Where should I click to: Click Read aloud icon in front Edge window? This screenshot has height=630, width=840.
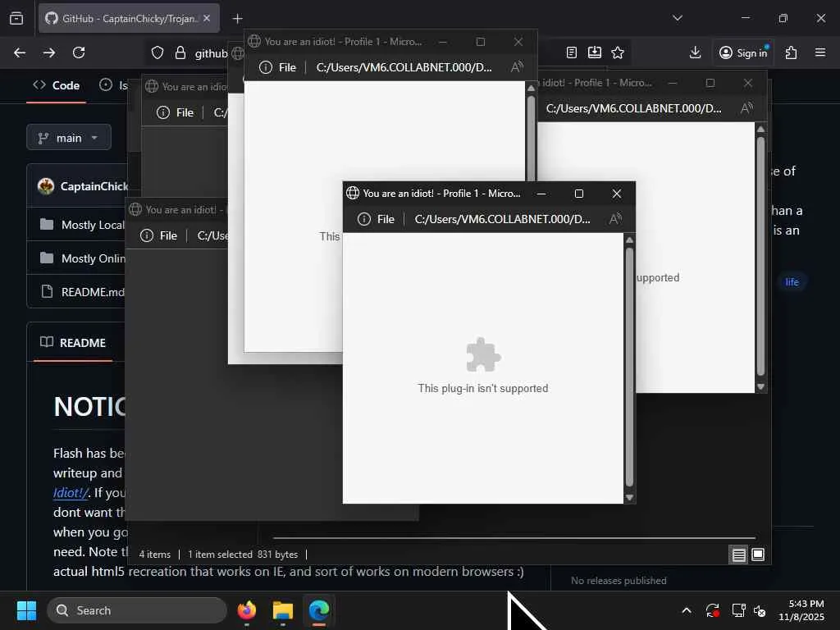pos(615,218)
